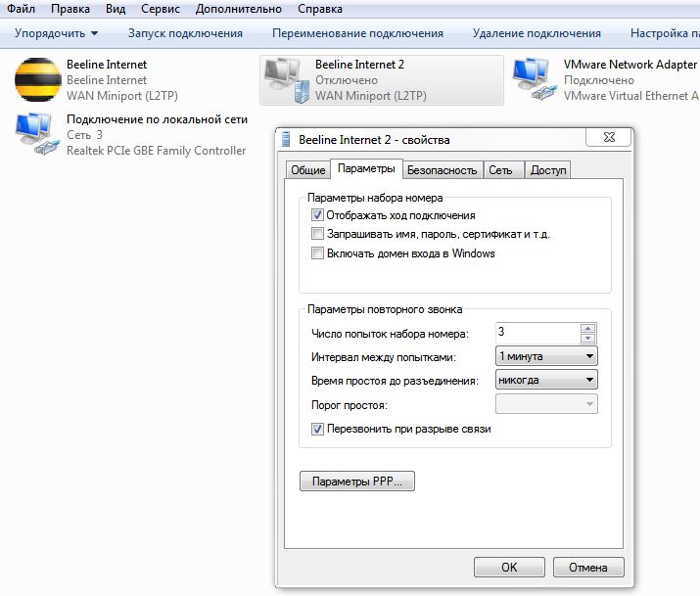The width and height of the screenshot is (700, 596).
Task: Switch to the 'Безопасность' tab
Action: point(442,170)
